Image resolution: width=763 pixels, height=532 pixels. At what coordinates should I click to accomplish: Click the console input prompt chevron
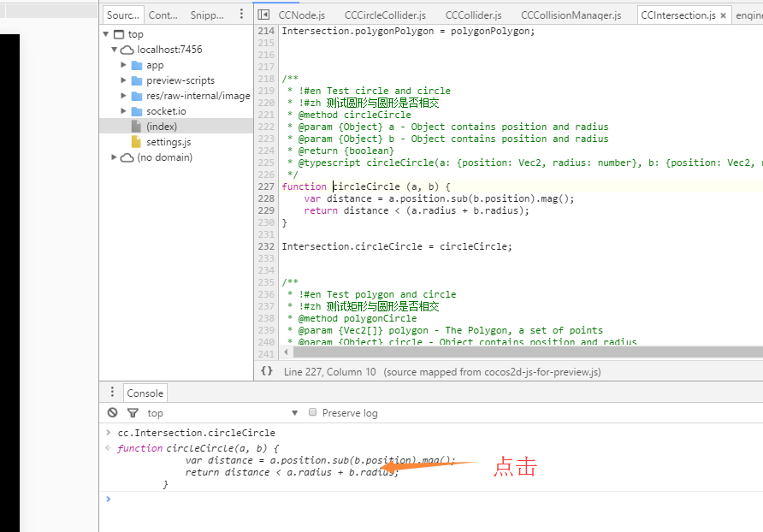click(108, 499)
